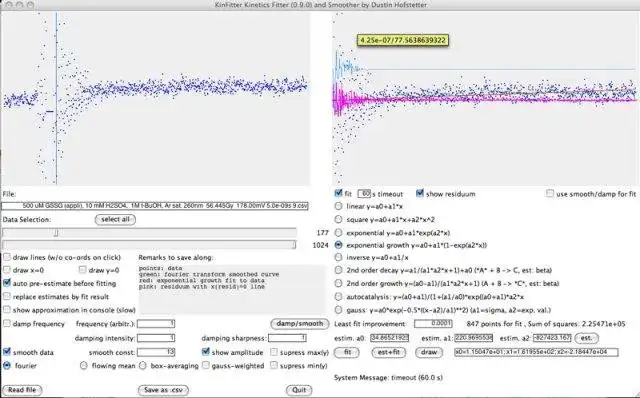640x398 pixels.
Task: Click the estim. a2 input field
Action: 552,338
